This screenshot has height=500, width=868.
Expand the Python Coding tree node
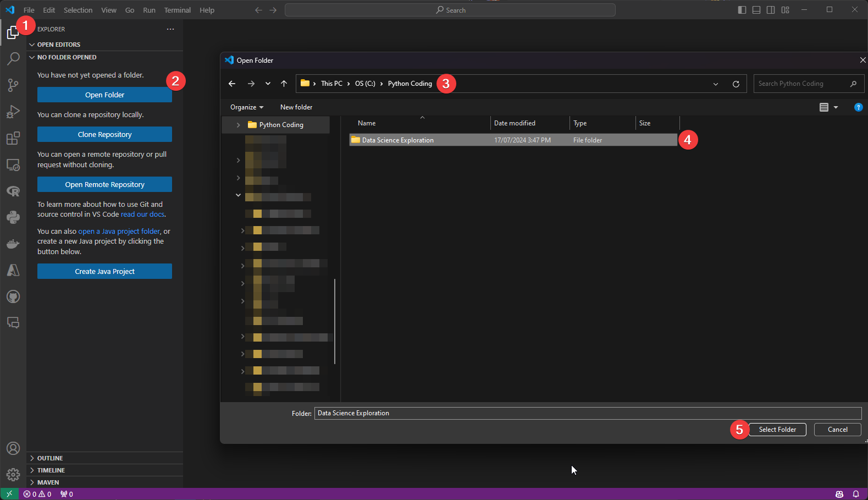coord(238,125)
